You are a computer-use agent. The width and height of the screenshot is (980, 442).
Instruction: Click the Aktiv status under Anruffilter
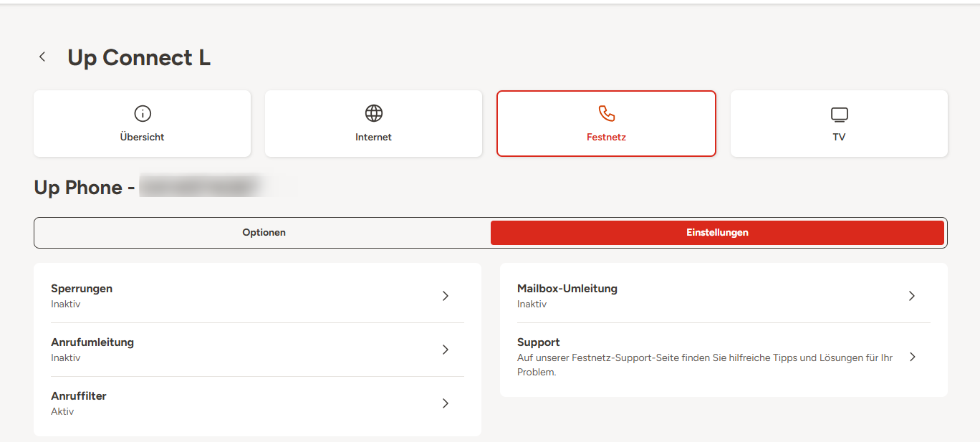pyautogui.click(x=62, y=412)
